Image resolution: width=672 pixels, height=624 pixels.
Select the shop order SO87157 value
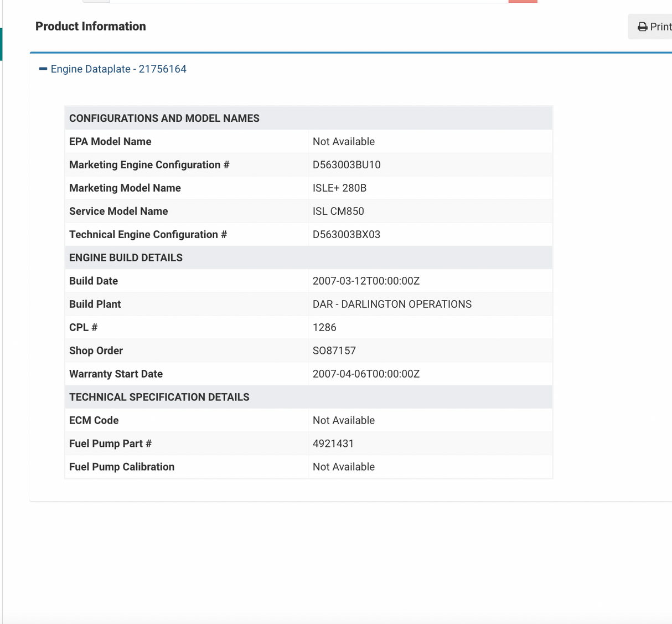pos(334,351)
